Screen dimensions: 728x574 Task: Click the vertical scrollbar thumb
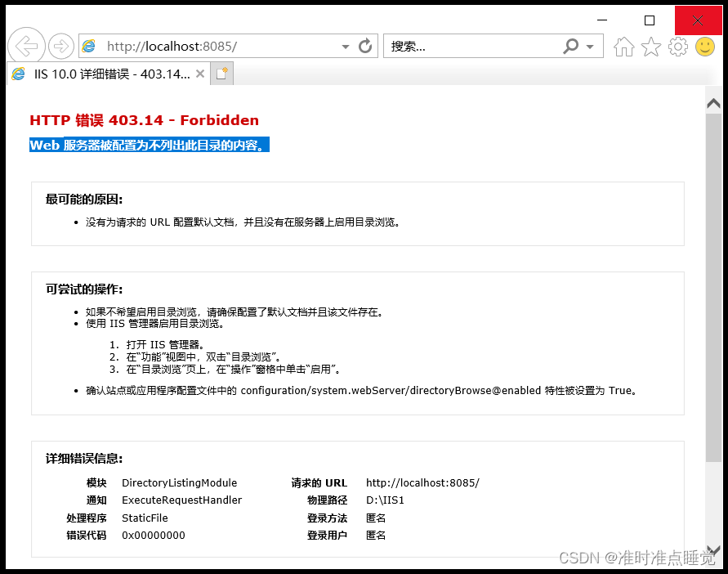[x=713, y=287]
